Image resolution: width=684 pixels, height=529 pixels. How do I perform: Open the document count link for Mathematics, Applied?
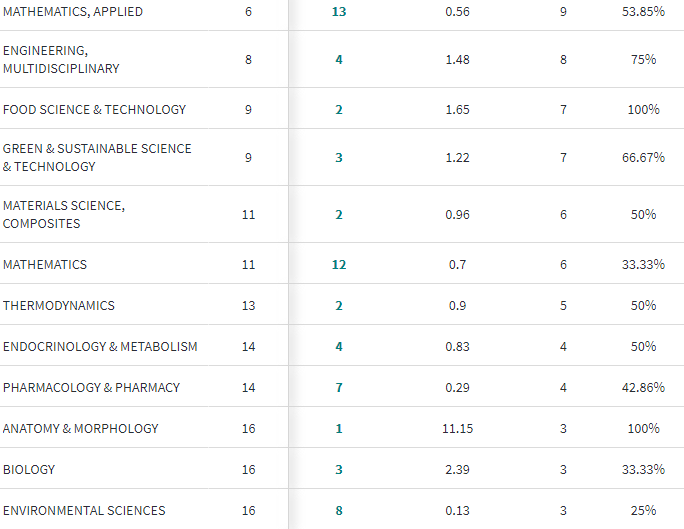[x=338, y=12]
